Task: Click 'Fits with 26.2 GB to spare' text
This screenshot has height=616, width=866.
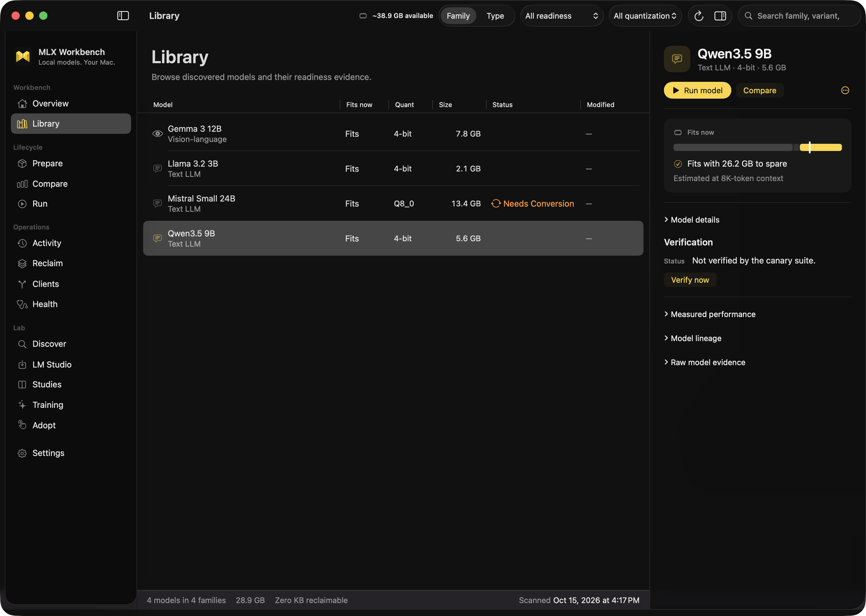Action: pyautogui.click(x=737, y=164)
